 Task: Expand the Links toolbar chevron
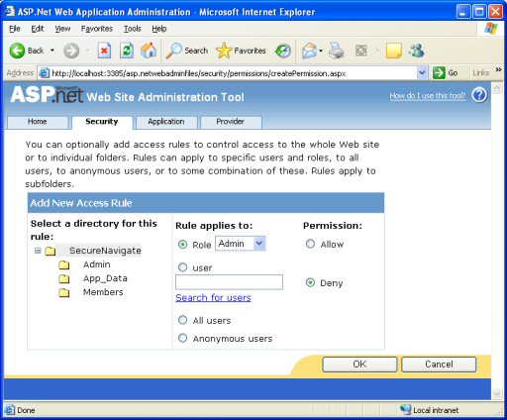coord(498,69)
